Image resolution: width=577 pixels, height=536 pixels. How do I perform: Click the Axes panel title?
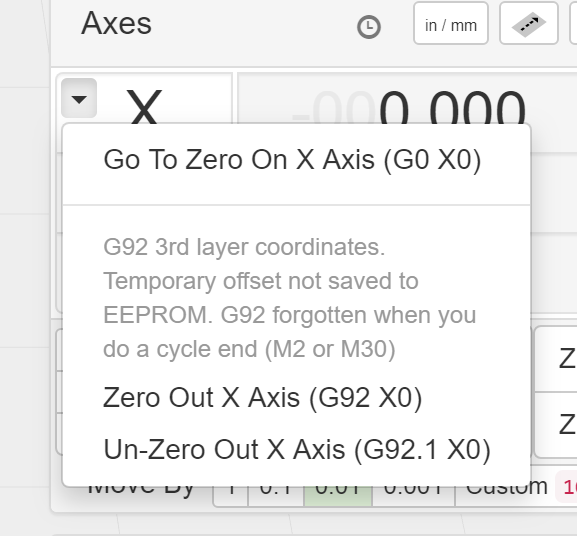click(116, 23)
